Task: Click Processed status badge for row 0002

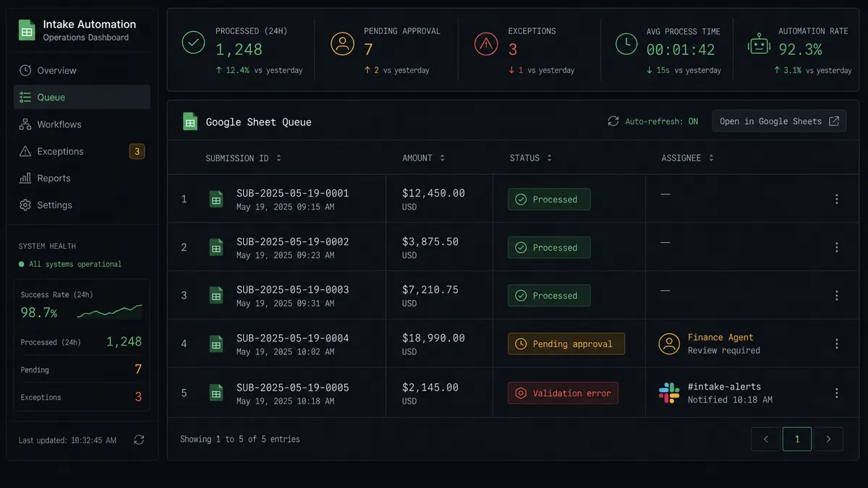Action: click(549, 247)
